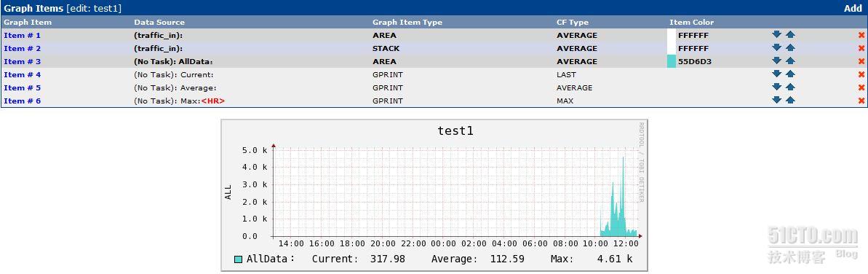Click the white color swatch of Item # 1
The width and height of the screenshot is (868, 274).
point(672,35)
